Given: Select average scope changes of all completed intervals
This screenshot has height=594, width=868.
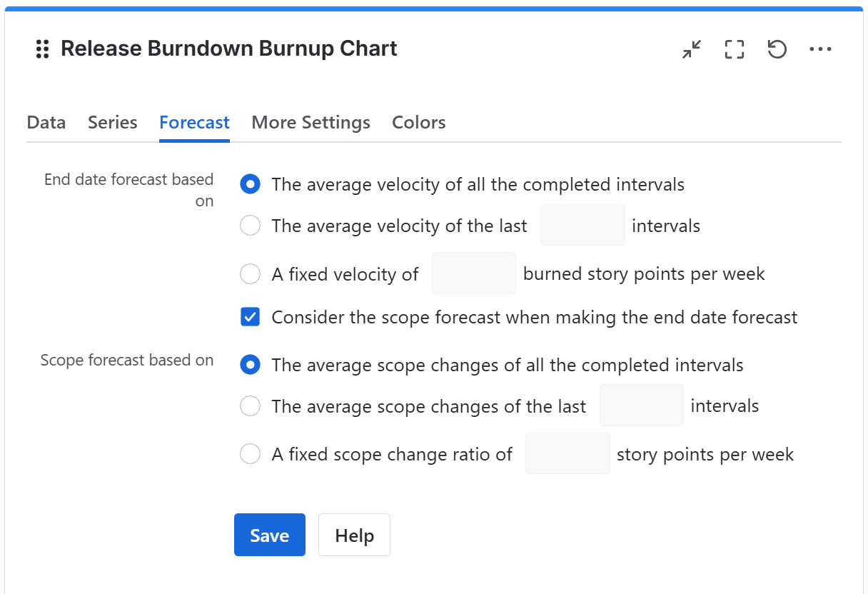Looking at the screenshot, I should point(250,364).
